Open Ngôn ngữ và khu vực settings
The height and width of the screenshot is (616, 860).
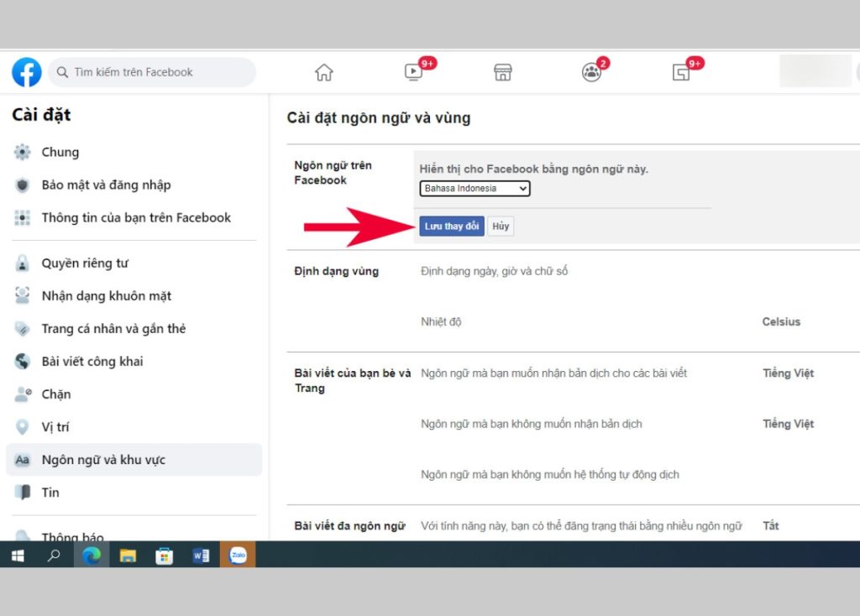pyautogui.click(x=103, y=460)
